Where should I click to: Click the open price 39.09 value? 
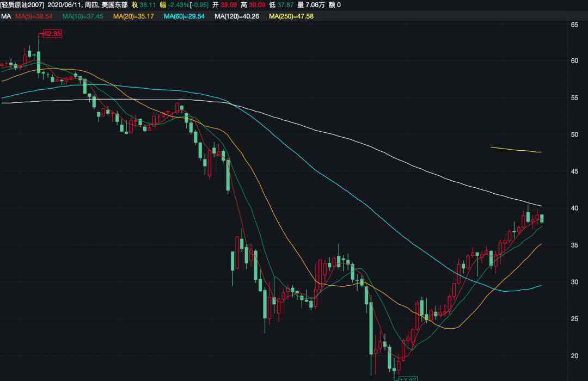228,5
